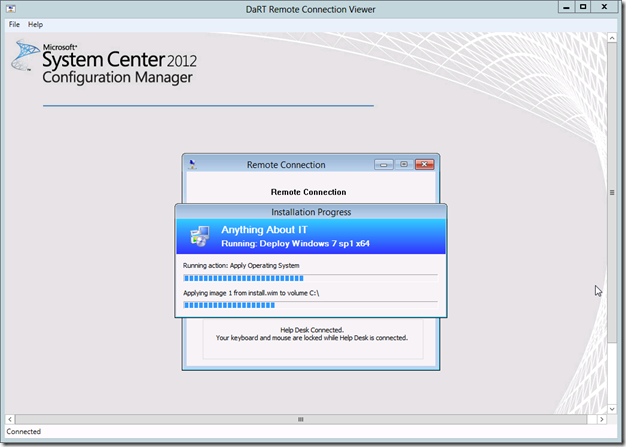626x447 pixels.
Task: Minimize the Remote Connection dialog
Action: 384,164
